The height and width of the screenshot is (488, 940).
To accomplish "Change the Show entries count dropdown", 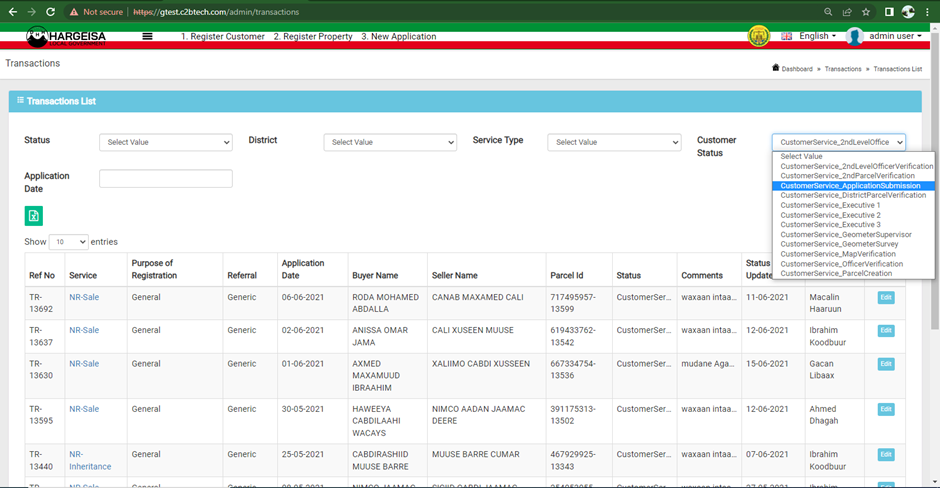I will point(68,242).
